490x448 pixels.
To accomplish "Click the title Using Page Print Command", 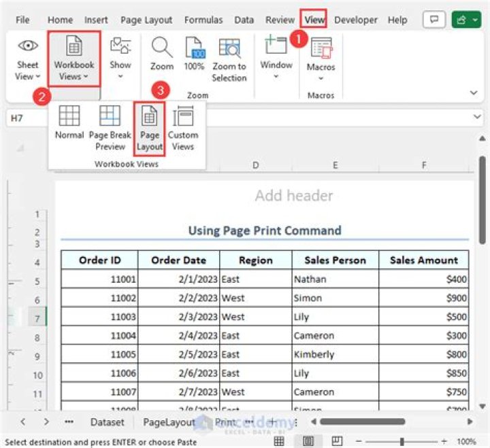I will click(265, 230).
